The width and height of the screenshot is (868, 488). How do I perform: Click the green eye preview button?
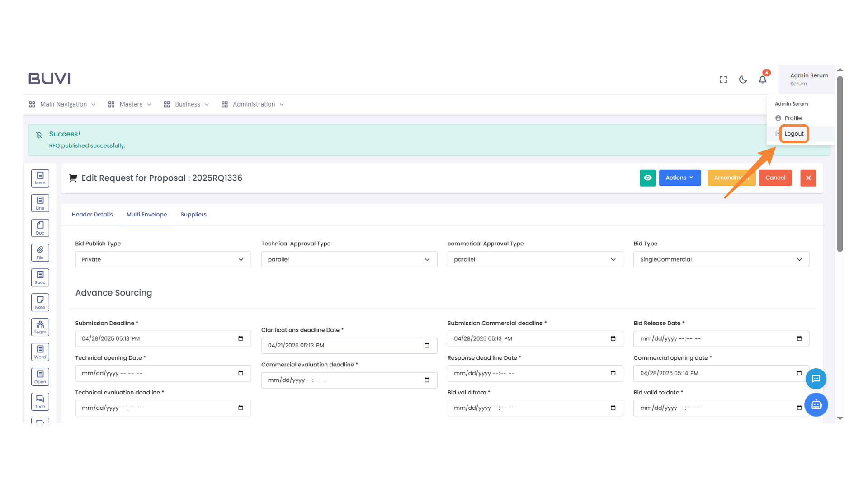pos(647,178)
